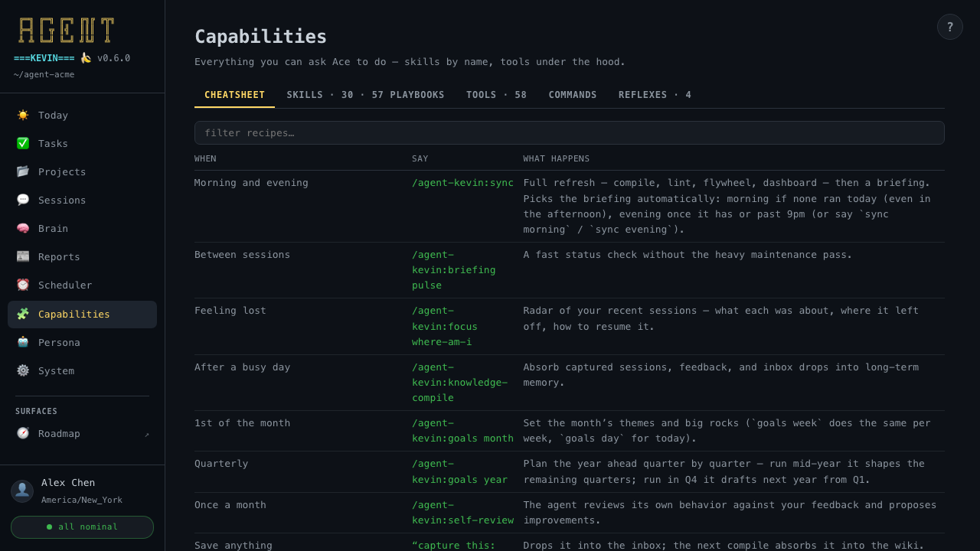The height and width of the screenshot is (551, 980).
Task: Click the sun icon next to Today
Action: click(x=23, y=115)
